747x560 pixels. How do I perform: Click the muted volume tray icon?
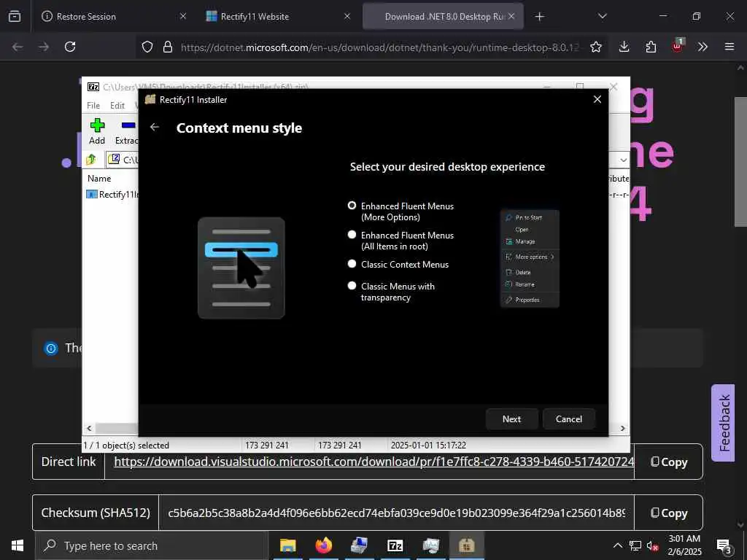pos(653,545)
